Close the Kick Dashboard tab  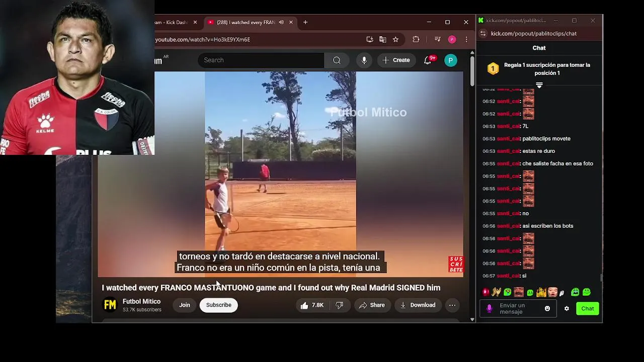pos(195,22)
